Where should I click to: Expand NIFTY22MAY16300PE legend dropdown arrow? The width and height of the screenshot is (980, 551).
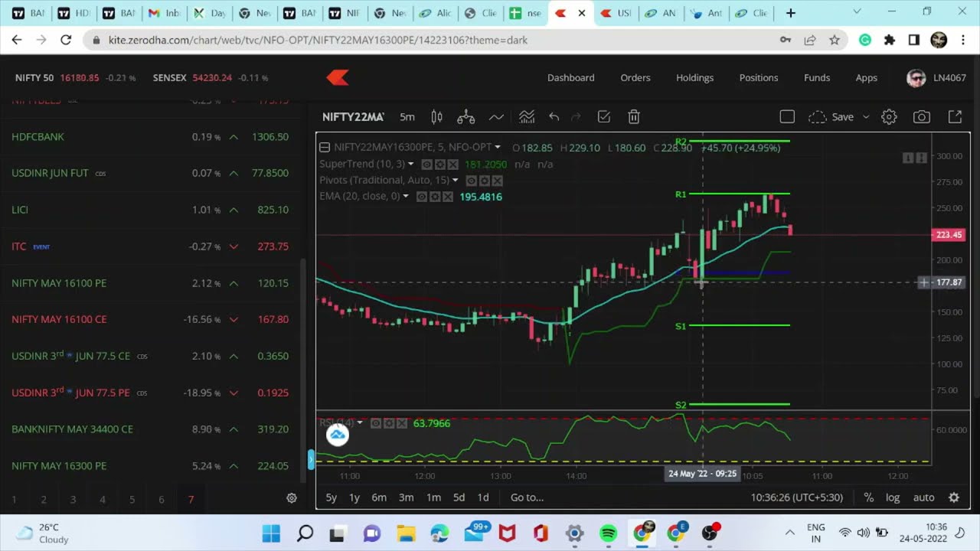pos(498,148)
